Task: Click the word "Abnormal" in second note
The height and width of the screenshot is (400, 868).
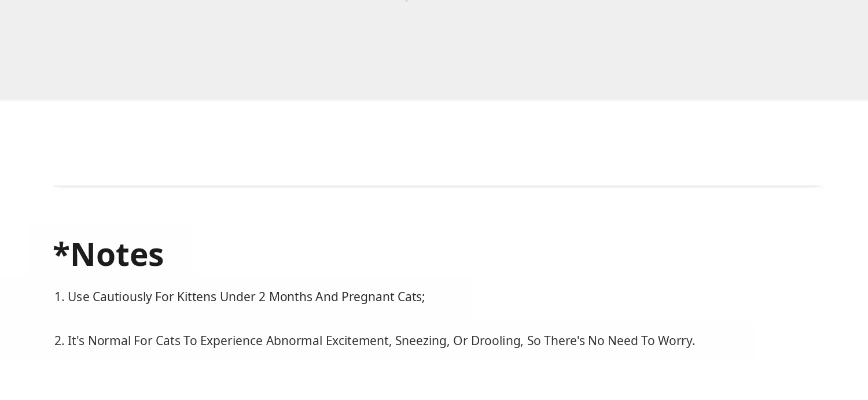Action: tap(293, 341)
